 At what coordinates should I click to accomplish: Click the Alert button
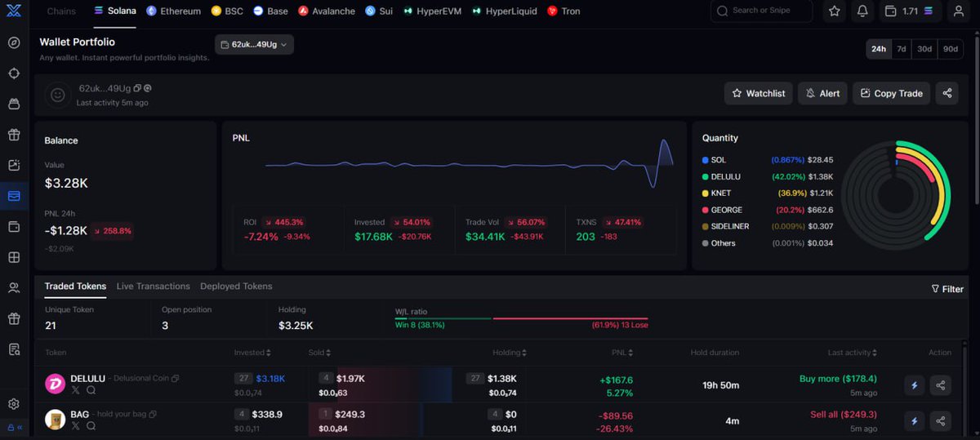[x=822, y=93]
